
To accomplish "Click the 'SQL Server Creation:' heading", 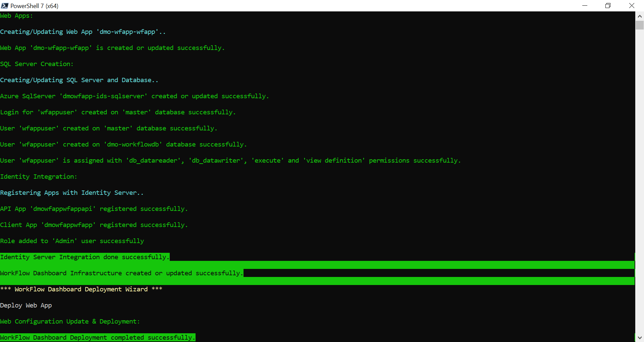I will pyautogui.click(x=37, y=64).
